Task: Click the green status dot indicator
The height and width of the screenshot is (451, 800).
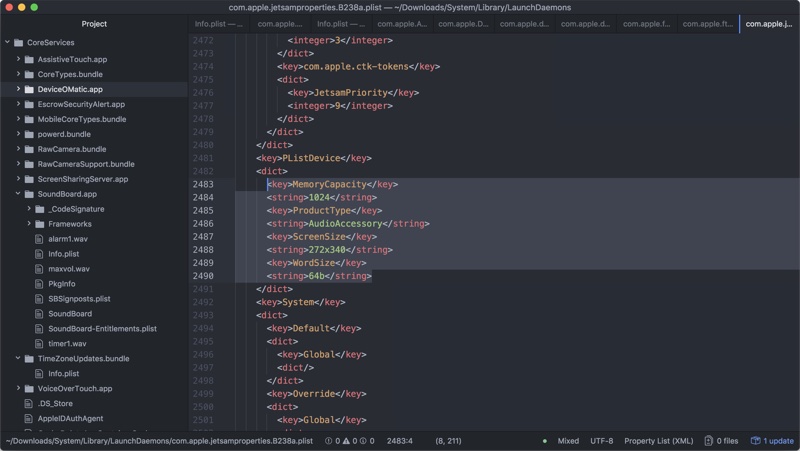Action: pos(545,441)
